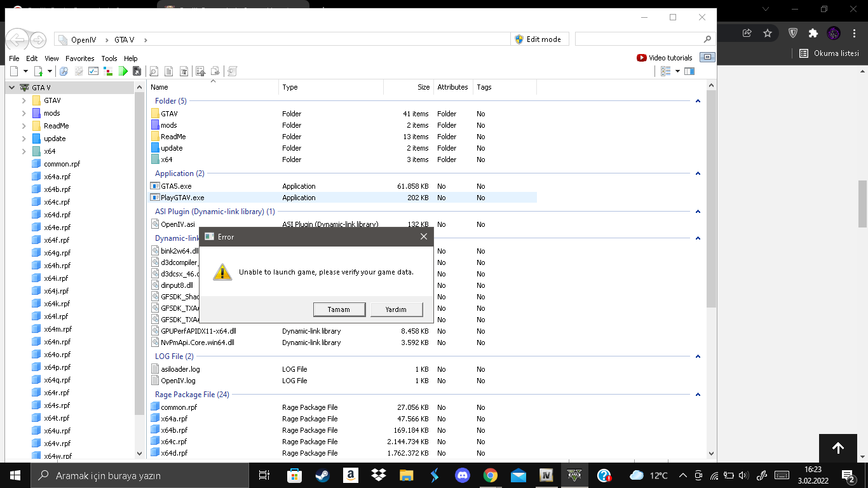Open the Help menu
Image resolution: width=868 pixels, height=488 pixels.
[x=130, y=58]
